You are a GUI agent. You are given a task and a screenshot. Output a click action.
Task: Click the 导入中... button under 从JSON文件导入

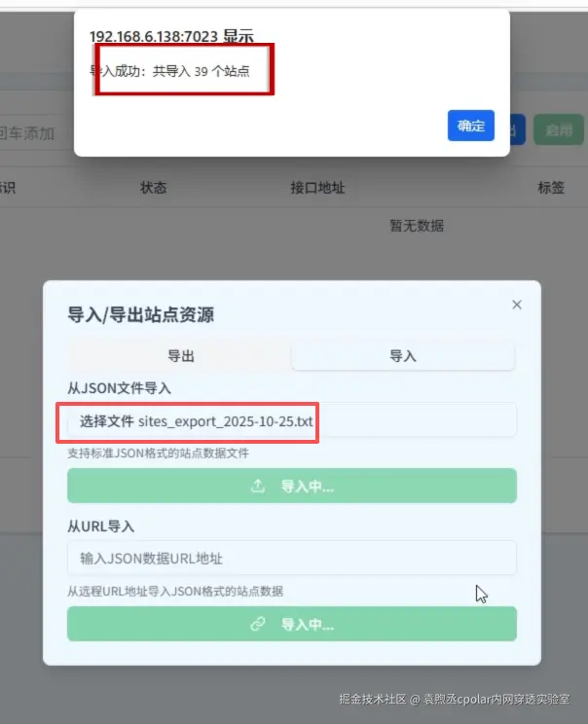point(292,486)
